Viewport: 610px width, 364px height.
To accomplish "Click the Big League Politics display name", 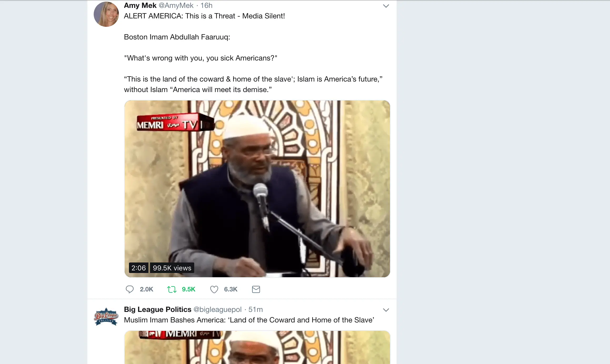I will click(x=158, y=309).
